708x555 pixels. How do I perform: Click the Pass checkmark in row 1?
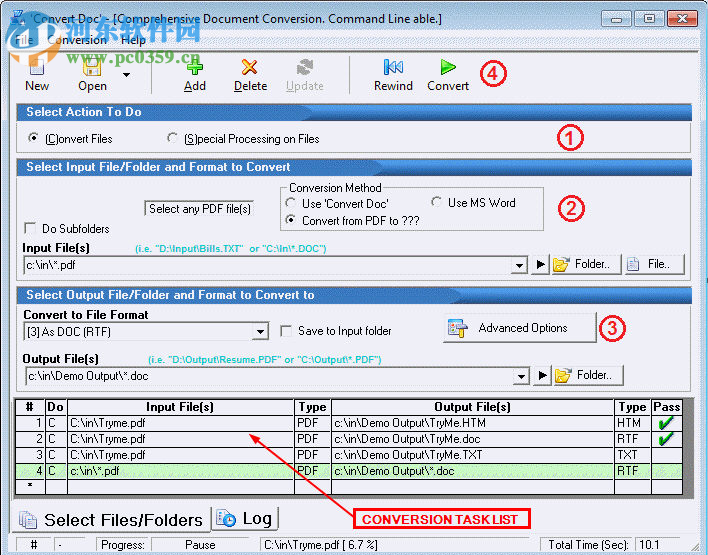666,423
